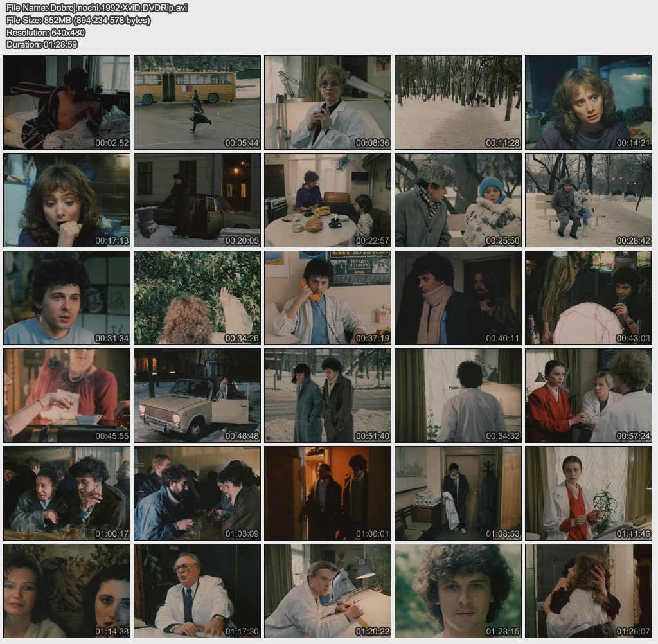Open the thumbnail stamped 00:57:24

point(589,396)
